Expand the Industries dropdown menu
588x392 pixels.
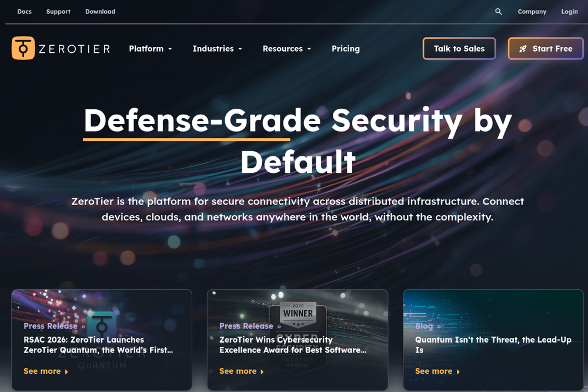click(x=217, y=49)
